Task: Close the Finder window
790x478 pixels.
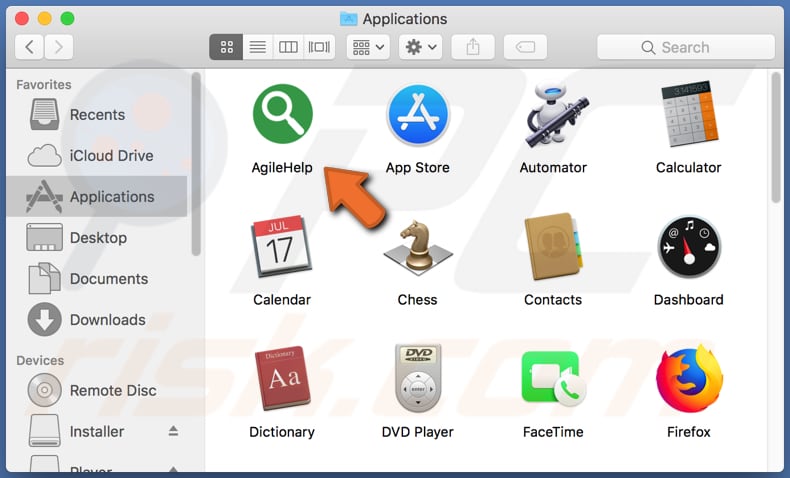Action: (x=22, y=19)
